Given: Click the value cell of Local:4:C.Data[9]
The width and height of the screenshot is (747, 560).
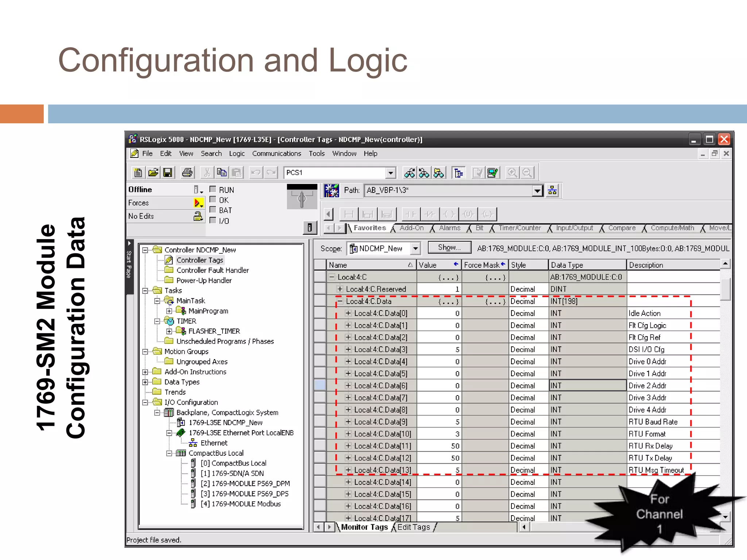Looking at the screenshot, I should 439,422.
